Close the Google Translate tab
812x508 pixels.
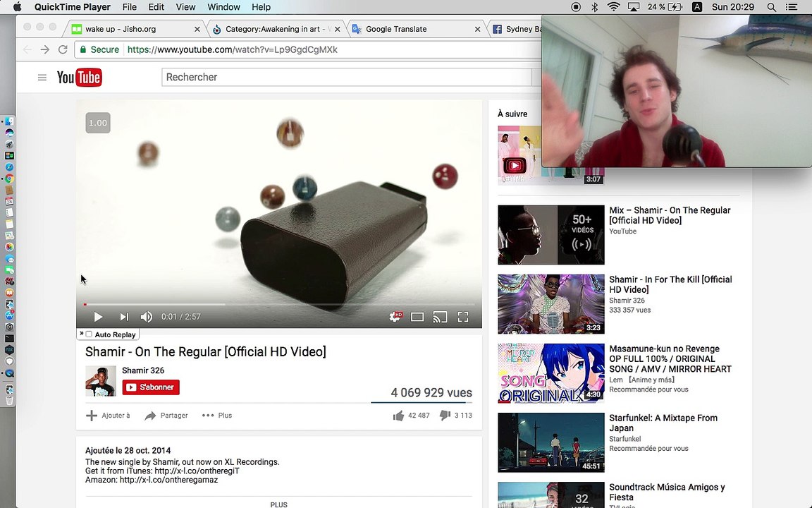[477, 29]
